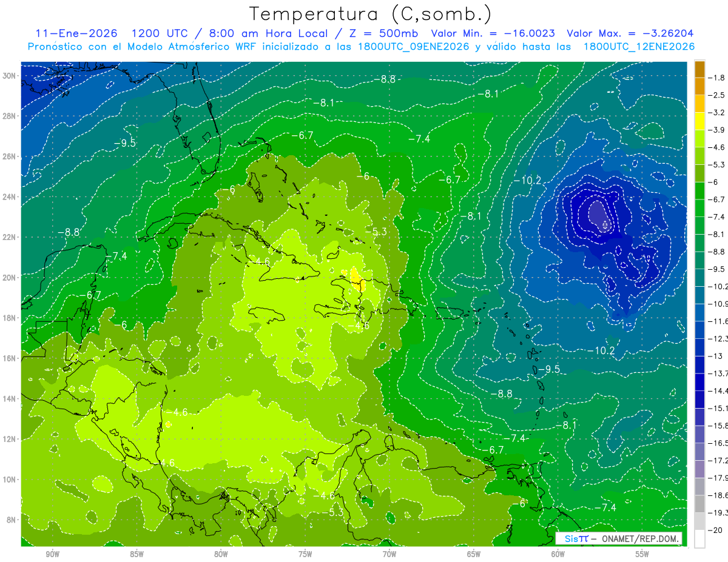The width and height of the screenshot is (728, 562).
Task: Click the "-17.9" legend value
Action: point(718,478)
